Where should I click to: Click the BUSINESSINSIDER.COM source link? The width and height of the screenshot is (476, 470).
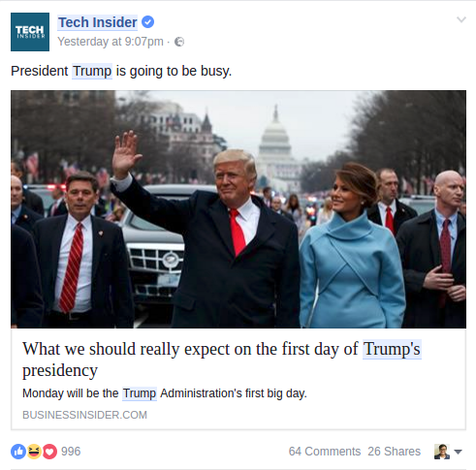pyautogui.click(x=84, y=415)
